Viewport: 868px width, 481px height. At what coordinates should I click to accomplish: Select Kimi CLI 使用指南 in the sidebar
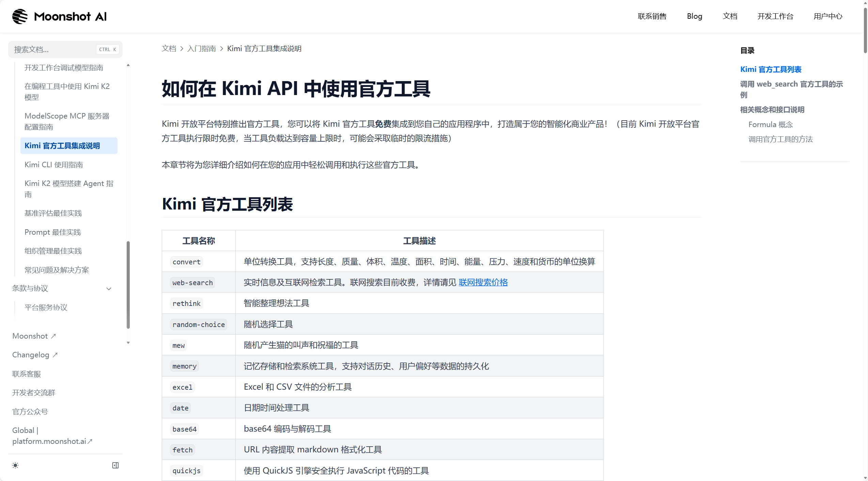[53, 165]
